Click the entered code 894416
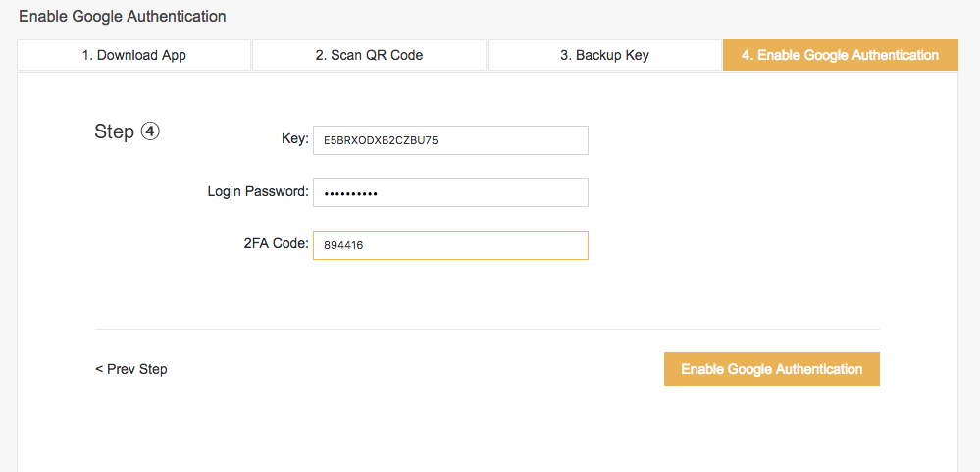The image size is (980, 472). (x=343, y=245)
